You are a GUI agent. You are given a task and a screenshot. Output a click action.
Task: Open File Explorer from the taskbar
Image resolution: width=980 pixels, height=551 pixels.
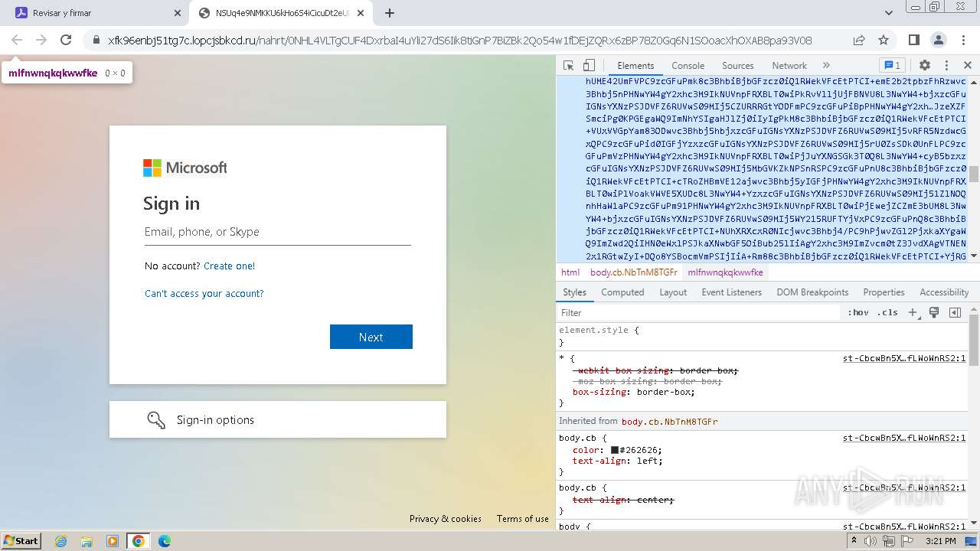[x=87, y=541]
